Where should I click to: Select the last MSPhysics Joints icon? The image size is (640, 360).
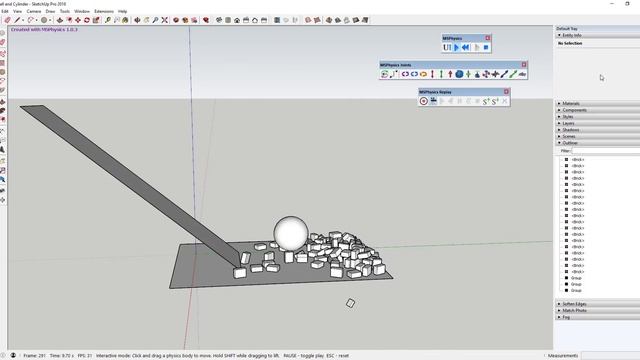pos(522,74)
